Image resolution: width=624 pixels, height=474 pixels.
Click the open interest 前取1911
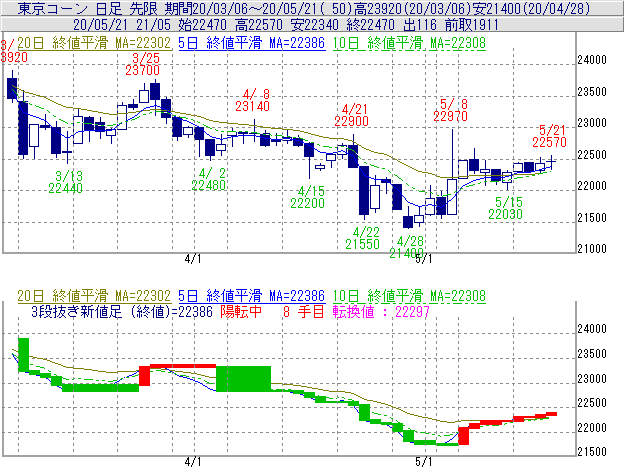[x=472, y=25]
